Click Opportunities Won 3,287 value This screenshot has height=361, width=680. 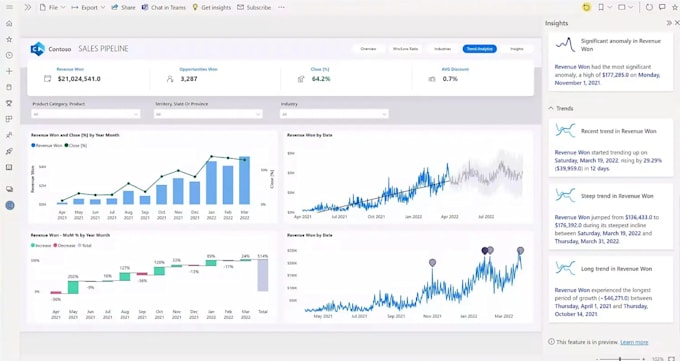click(189, 79)
